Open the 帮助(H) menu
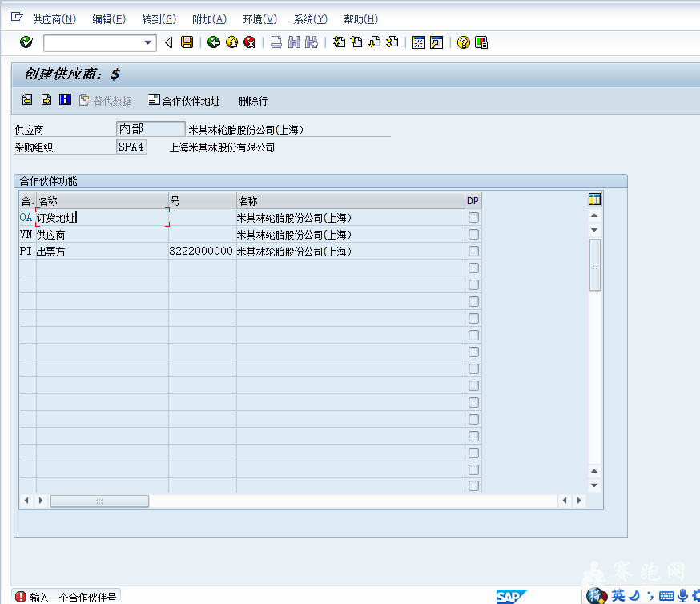This screenshot has width=700, height=604. click(x=360, y=19)
